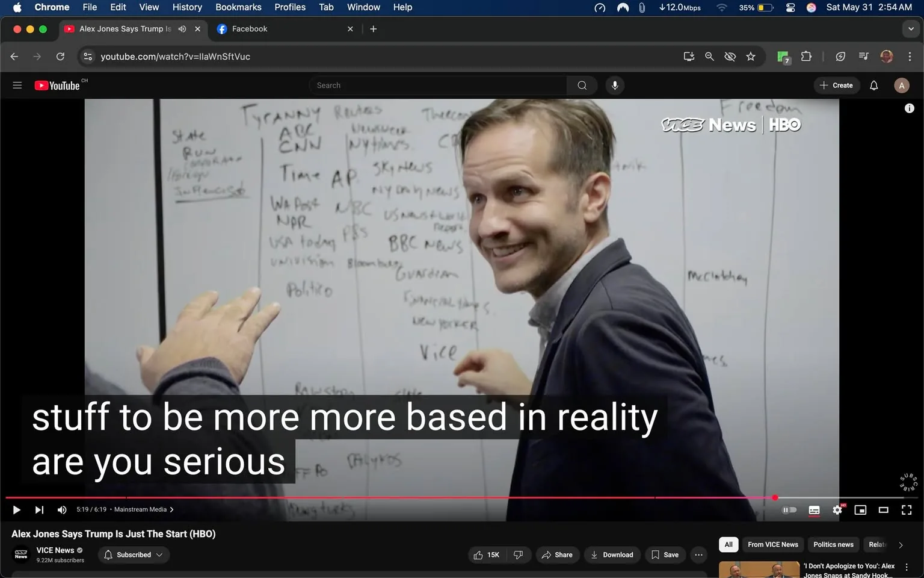Open the video description more-actions menu
The height and width of the screenshot is (578, 924).
click(x=698, y=555)
